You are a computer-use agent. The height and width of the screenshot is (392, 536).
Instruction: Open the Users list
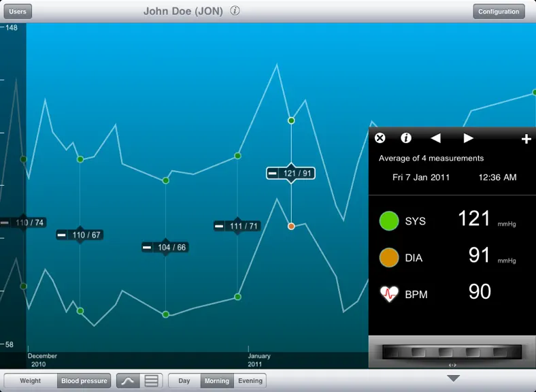pos(18,12)
